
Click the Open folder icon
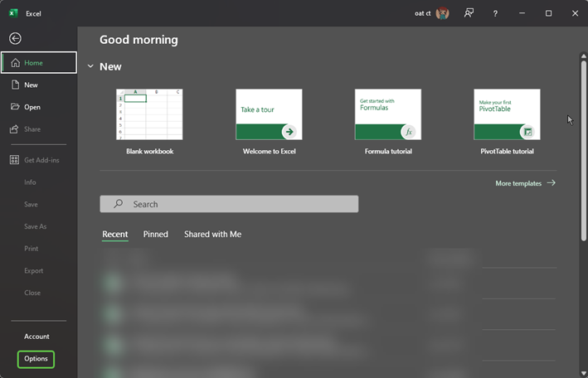(x=15, y=107)
